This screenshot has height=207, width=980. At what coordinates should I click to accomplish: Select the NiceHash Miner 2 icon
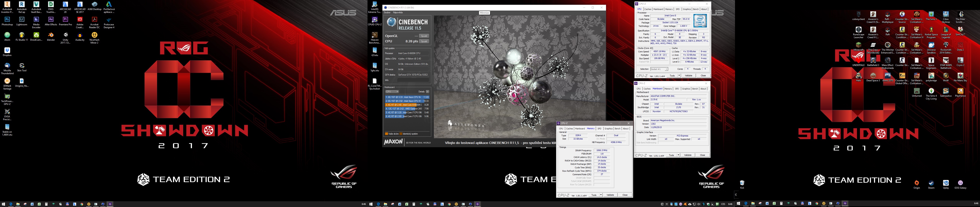point(94,38)
